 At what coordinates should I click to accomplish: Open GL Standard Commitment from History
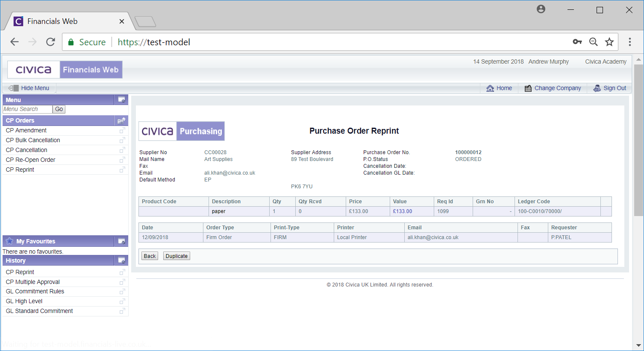[x=39, y=311]
